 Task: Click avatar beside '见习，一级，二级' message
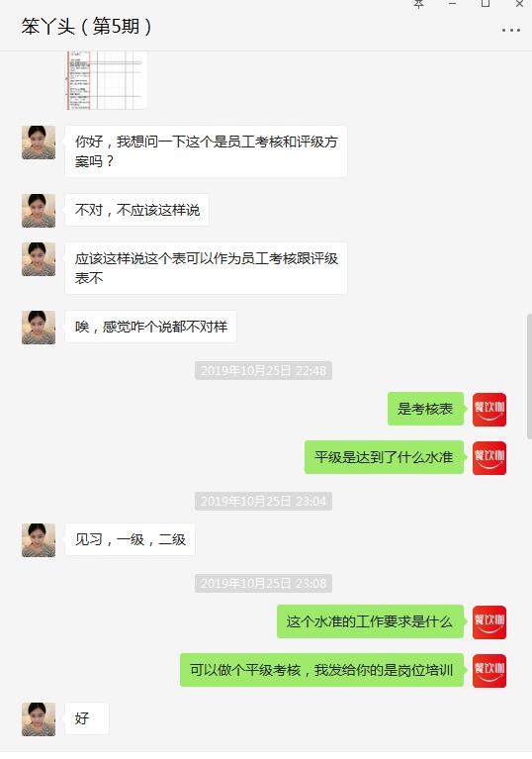pyautogui.click(x=39, y=539)
